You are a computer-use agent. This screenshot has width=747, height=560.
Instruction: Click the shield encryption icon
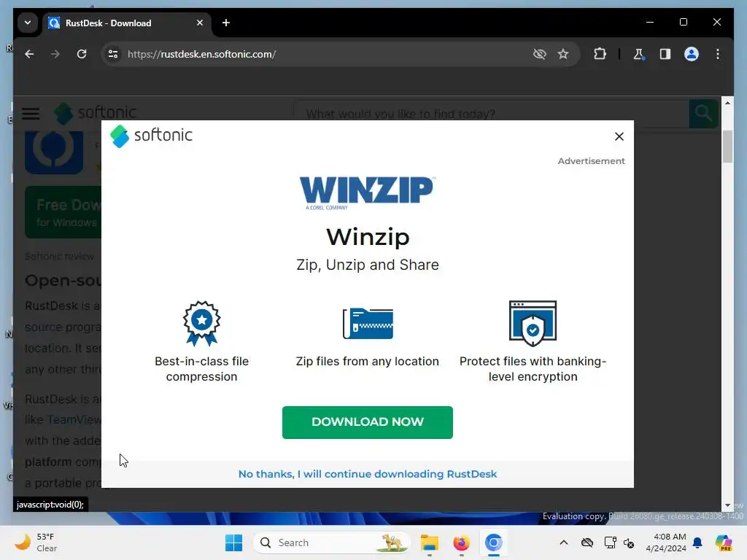pos(533,323)
